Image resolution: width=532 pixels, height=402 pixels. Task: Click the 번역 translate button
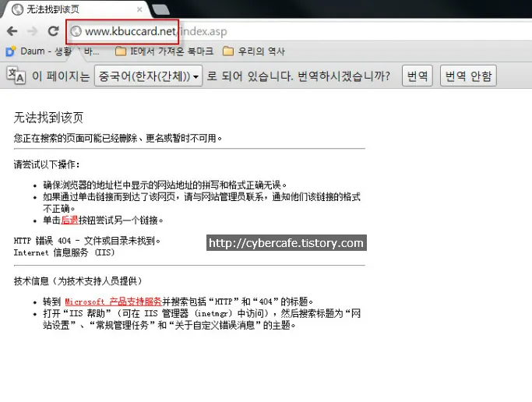pos(417,76)
